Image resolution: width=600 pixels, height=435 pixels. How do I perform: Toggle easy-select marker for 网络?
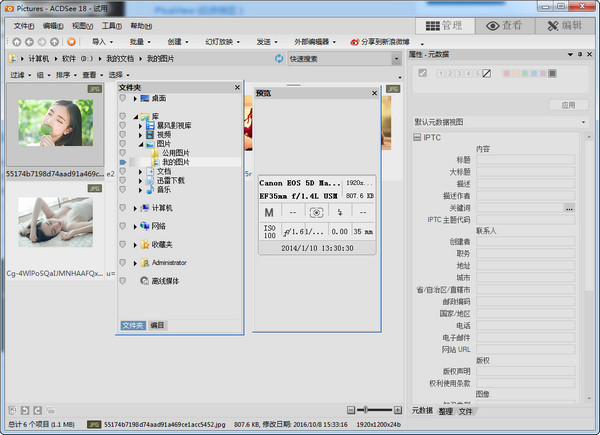122,226
